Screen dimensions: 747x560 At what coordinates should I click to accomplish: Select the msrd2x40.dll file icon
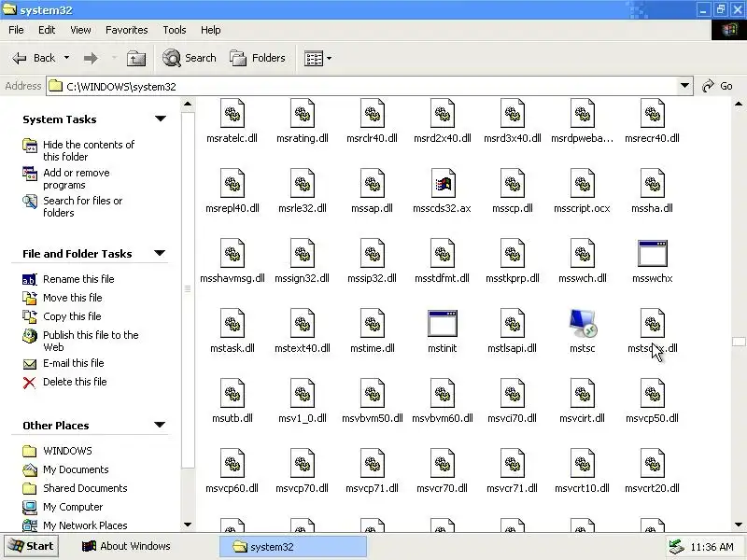coord(443,113)
